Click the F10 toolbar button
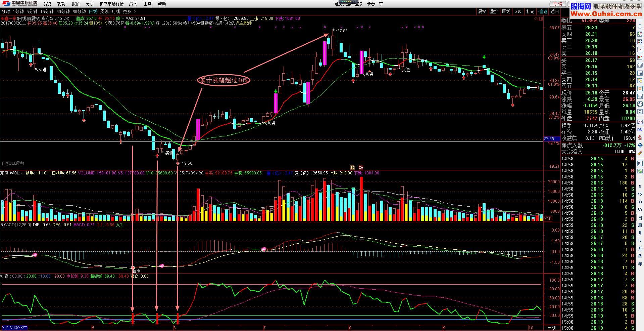 [x=518, y=11]
